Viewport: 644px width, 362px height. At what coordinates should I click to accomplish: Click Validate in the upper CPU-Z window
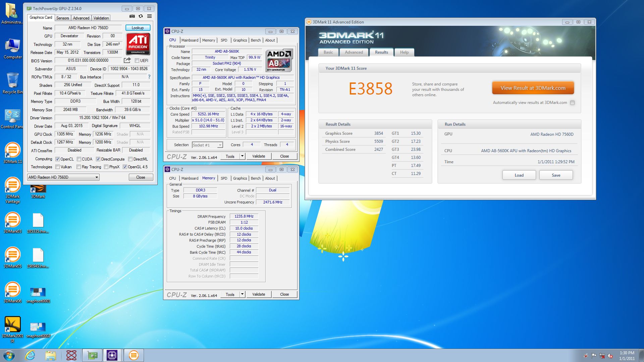pyautogui.click(x=258, y=156)
